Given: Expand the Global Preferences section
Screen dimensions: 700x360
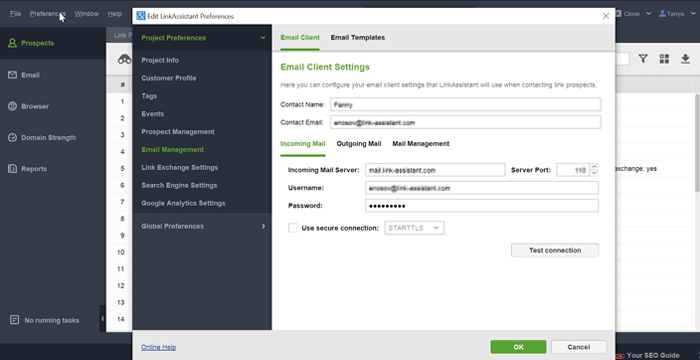Looking at the screenshot, I should click(x=263, y=226).
